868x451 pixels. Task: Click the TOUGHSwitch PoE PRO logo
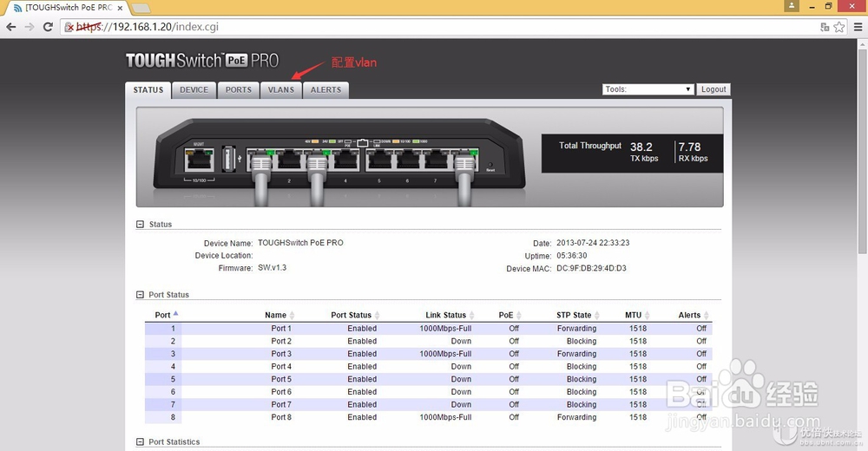pos(202,61)
